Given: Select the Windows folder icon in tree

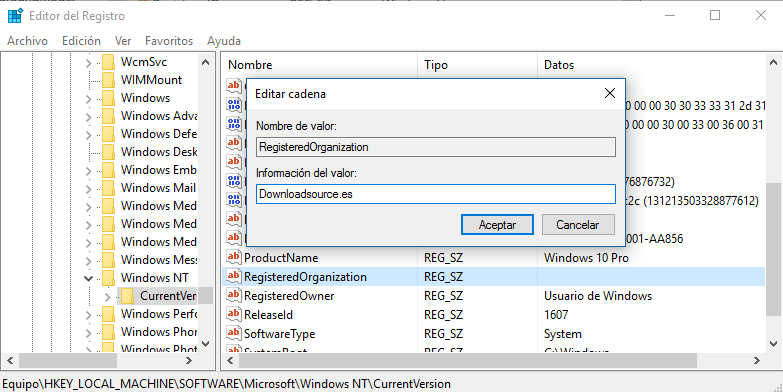Looking at the screenshot, I should [x=108, y=98].
